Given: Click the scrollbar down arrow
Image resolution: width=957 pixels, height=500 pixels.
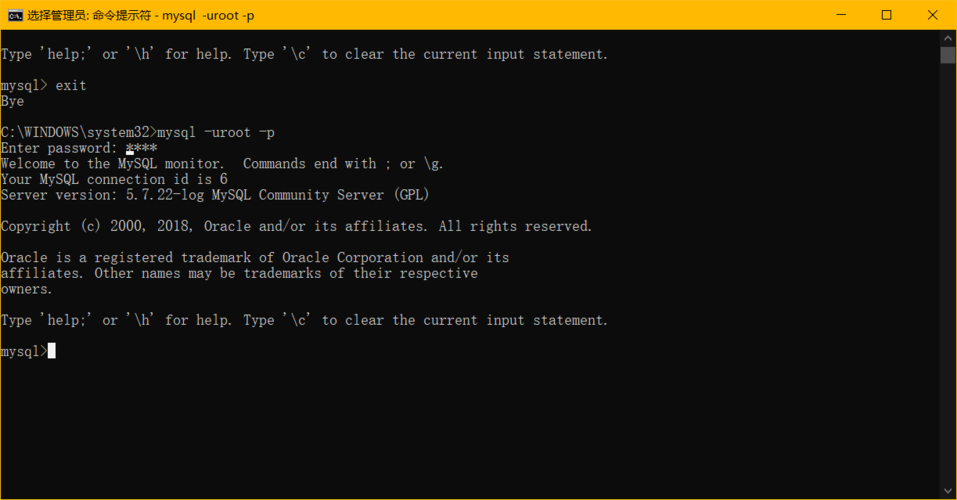Looking at the screenshot, I should [x=948, y=491].
